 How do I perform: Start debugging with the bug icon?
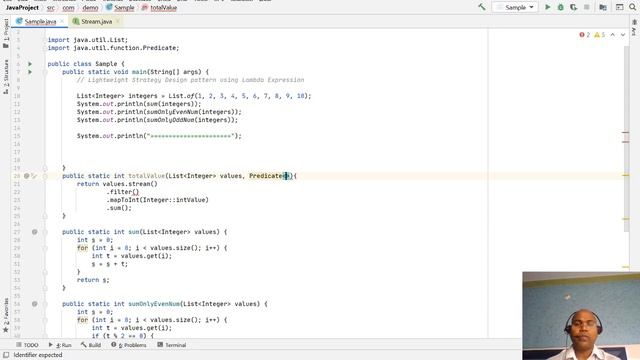pyautogui.click(x=561, y=7)
